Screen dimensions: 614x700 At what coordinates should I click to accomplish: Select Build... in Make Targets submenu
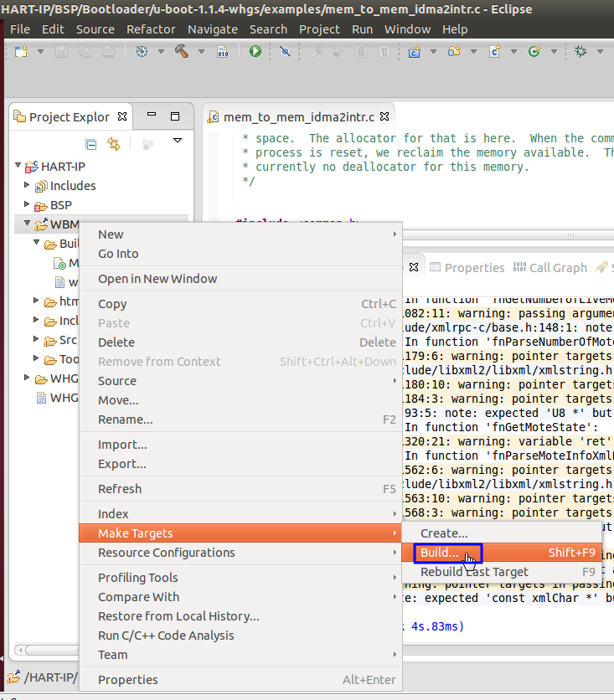pyautogui.click(x=440, y=553)
